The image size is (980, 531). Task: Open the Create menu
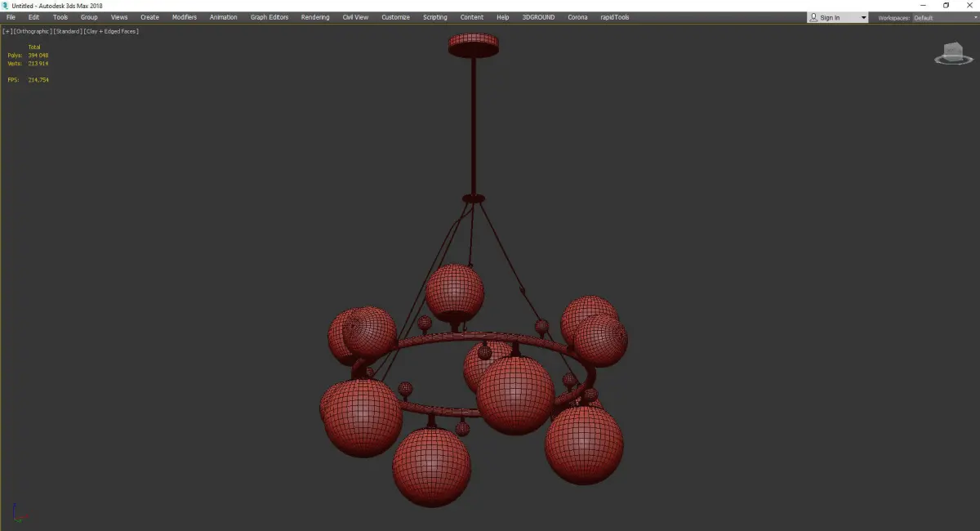coord(149,17)
